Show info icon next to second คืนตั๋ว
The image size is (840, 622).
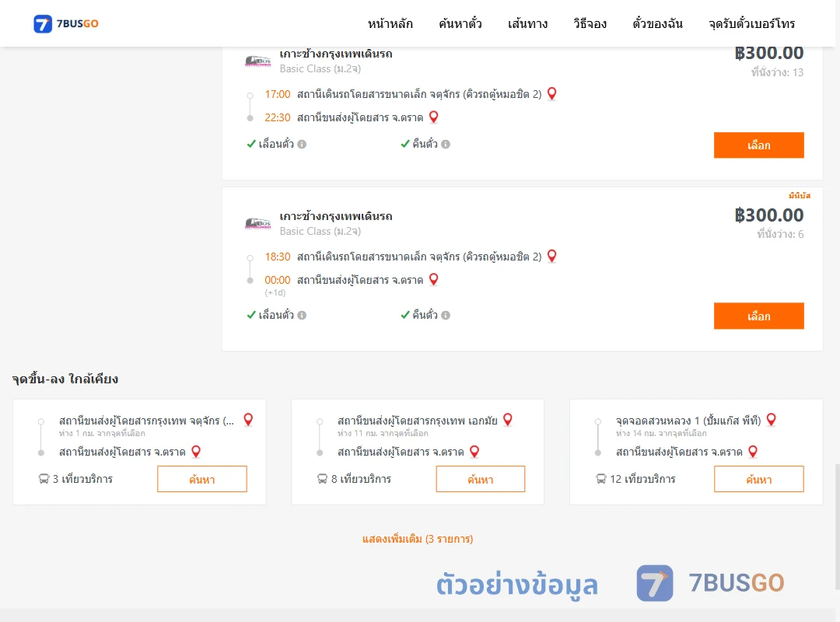coord(446,315)
